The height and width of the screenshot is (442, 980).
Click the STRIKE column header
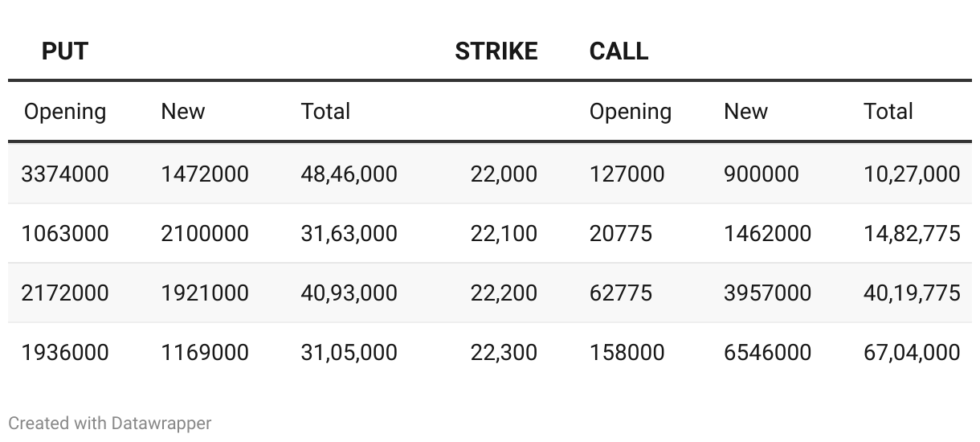point(496,51)
